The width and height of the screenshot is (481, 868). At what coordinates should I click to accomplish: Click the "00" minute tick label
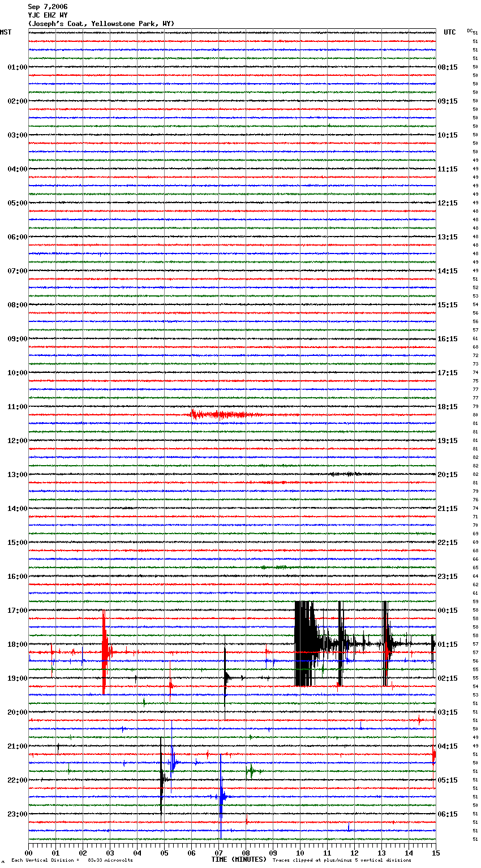click(28, 853)
